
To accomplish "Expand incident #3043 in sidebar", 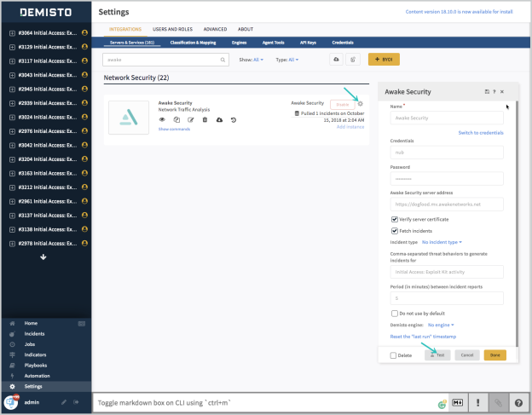I will click(x=12, y=75).
